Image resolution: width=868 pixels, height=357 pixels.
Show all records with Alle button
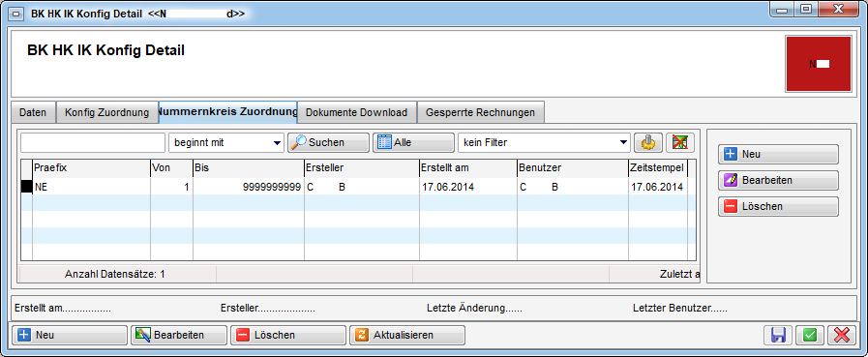click(413, 143)
